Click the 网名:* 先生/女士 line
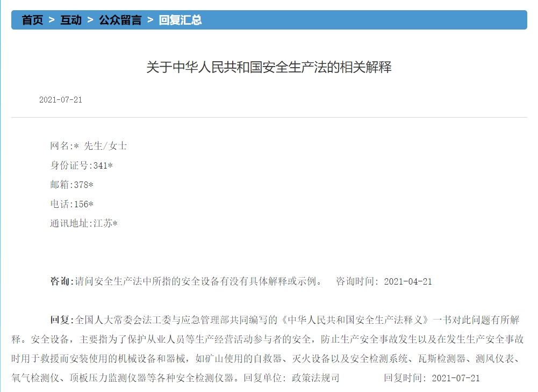 (89, 146)
